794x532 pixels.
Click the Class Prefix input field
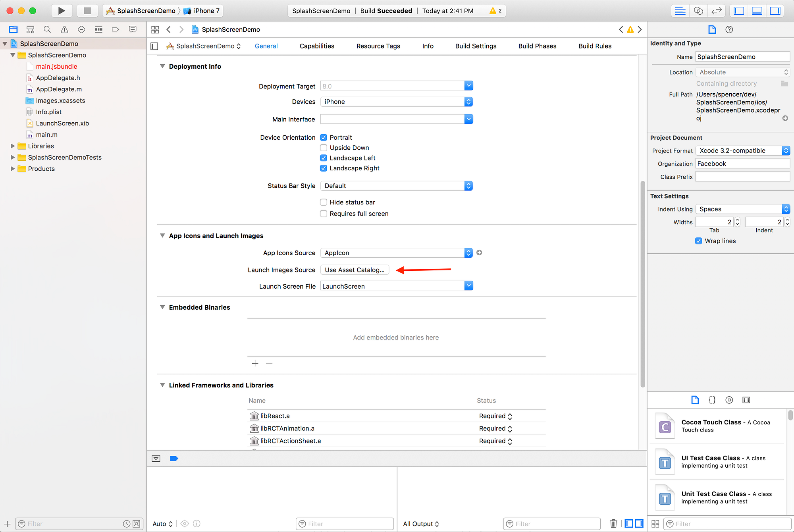click(742, 177)
